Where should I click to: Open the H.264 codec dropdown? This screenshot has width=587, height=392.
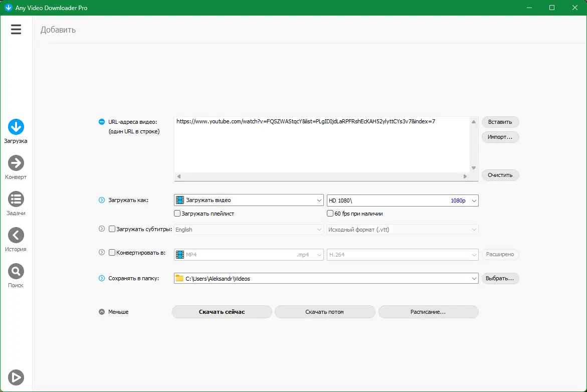[x=473, y=254]
